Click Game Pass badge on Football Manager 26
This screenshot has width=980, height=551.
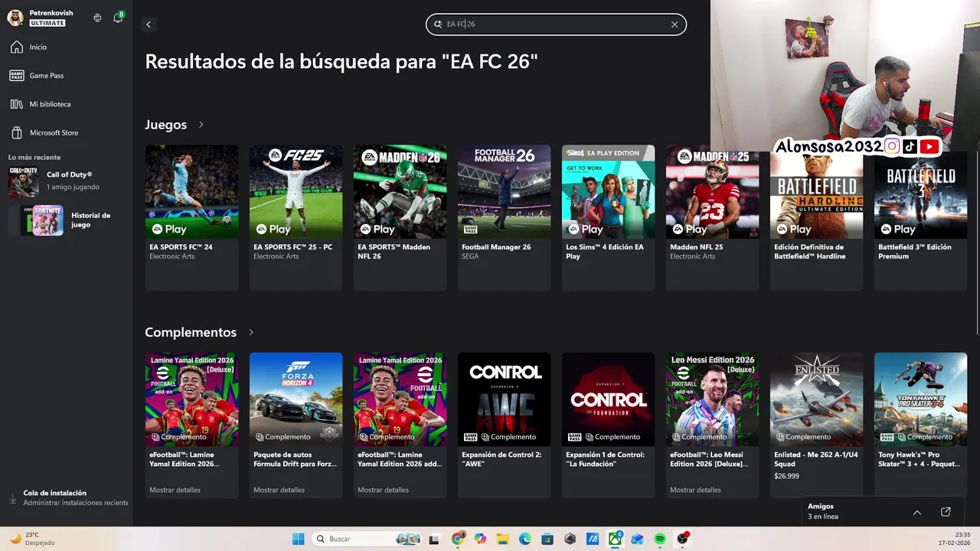[x=470, y=229]
